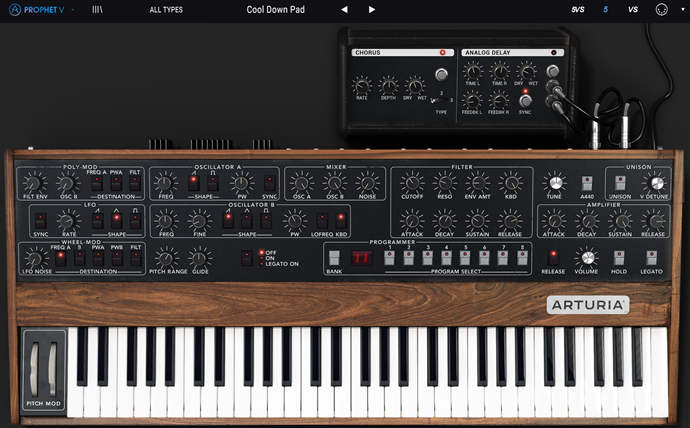Image resolution: width=690 pixels, height=428 pixels.
Task: Go to next preset arrow
Action: tap(372, 10)
